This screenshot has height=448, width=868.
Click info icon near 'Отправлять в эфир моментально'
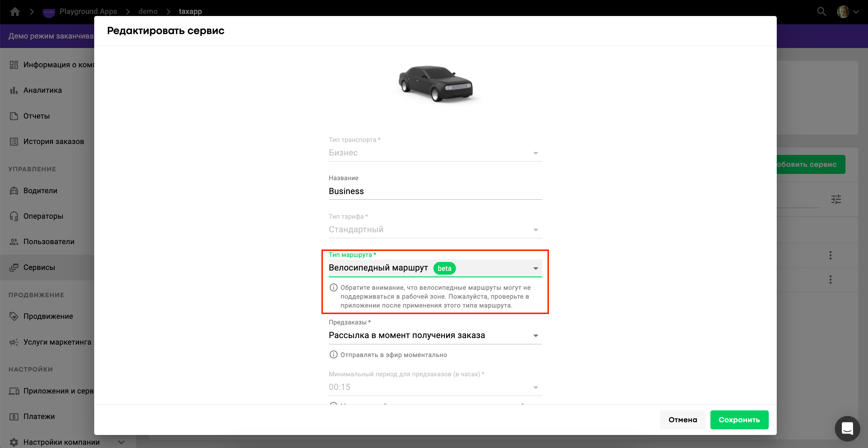333,355
